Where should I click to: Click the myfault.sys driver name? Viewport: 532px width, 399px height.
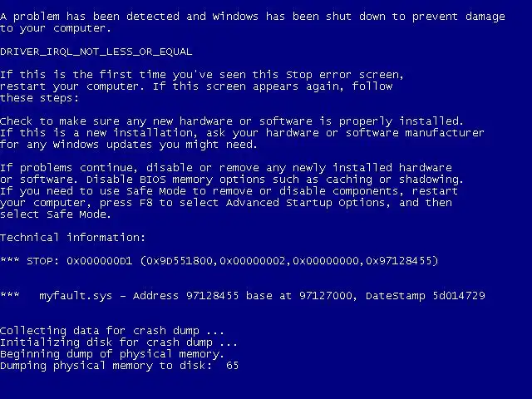pos(76,296)
